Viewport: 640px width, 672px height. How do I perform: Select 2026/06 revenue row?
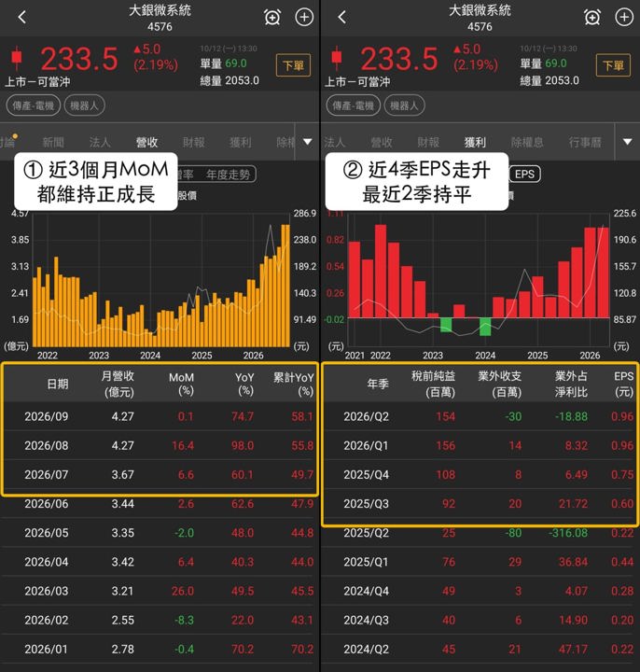pyautogui.click(x=160, y=504)
